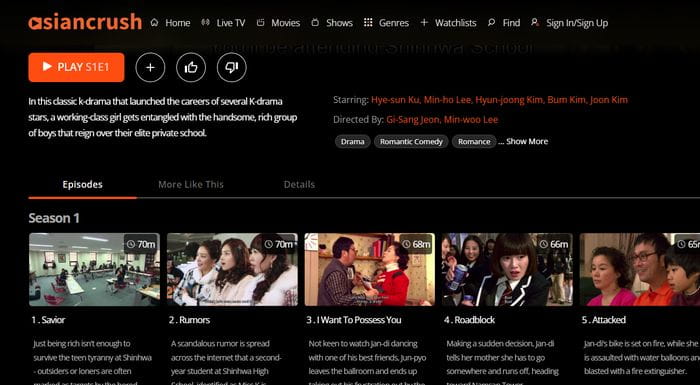Click the '4 . Roadblock' episode title
Screen dimensions: 700x385
pyautogui.click(x=469, y=320)
